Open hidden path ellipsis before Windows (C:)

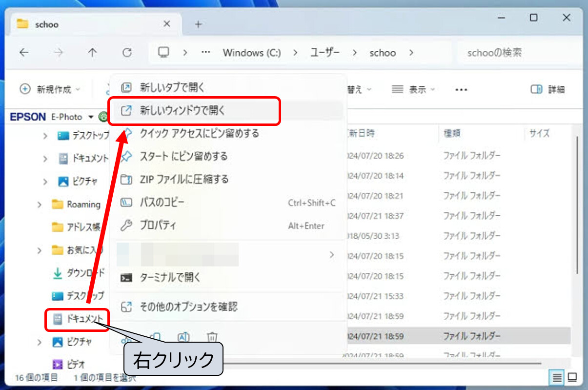pos(206,53)
